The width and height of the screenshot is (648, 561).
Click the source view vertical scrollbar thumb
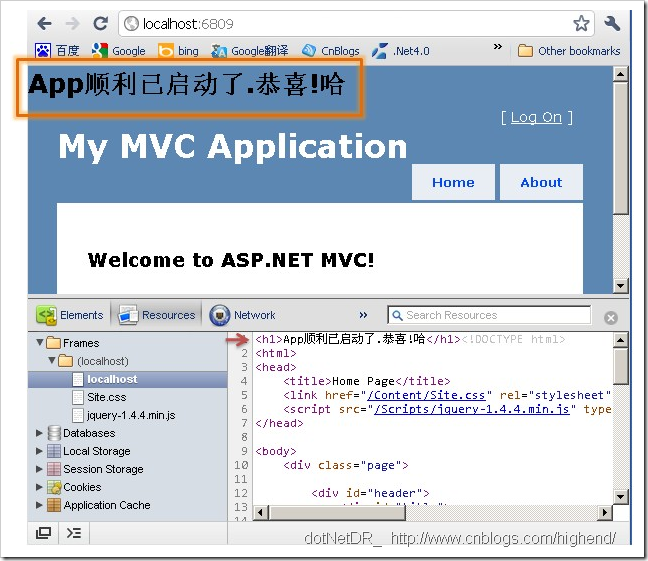pyautogui.click(x=620, y=366)
